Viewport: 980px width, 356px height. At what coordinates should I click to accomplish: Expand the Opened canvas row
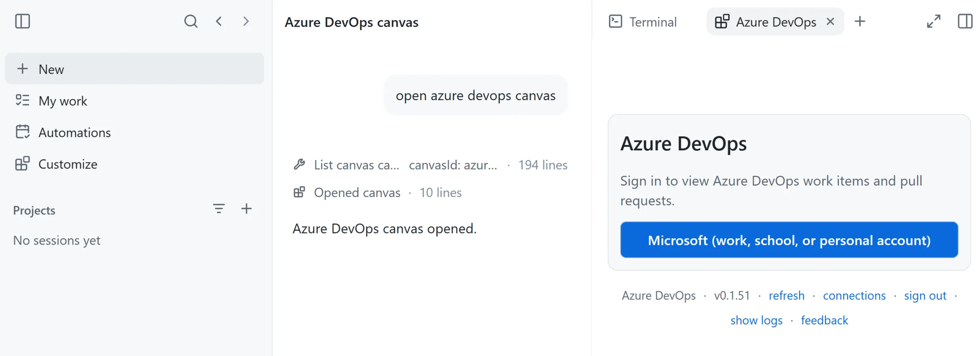[377, 192]
